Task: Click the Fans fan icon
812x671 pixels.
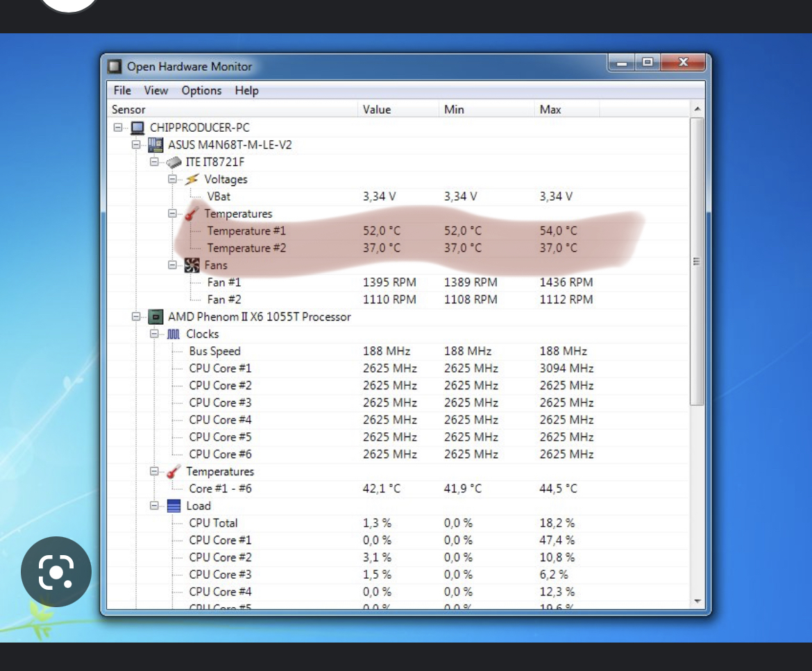Action: [192, 265]
